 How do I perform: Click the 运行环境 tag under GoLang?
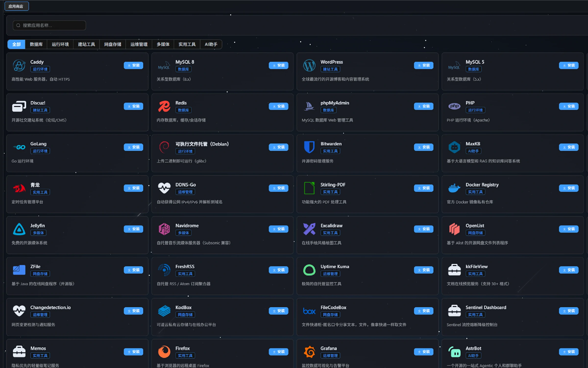pyautogui.click(x=40, y=151)
